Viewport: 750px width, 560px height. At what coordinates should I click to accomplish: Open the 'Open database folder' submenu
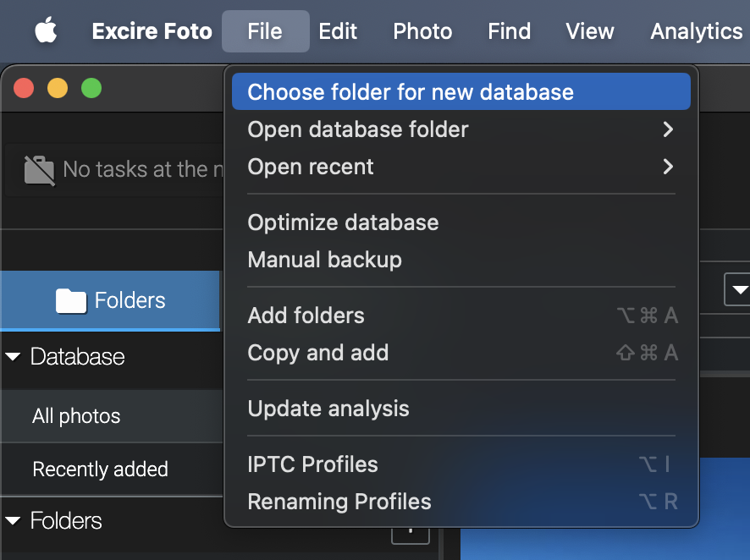tap(461, 129)
